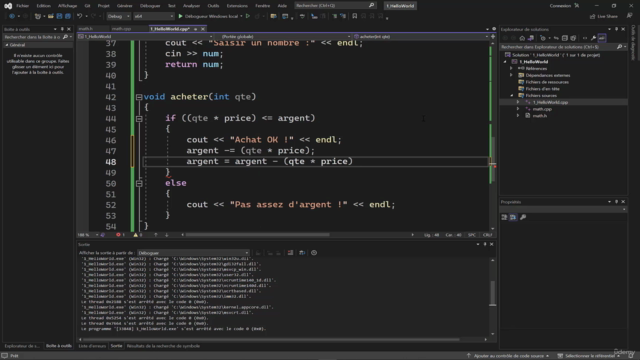Pin the Sortie output panel
This screenshot has width=640, height=360.
pos(485,244)
